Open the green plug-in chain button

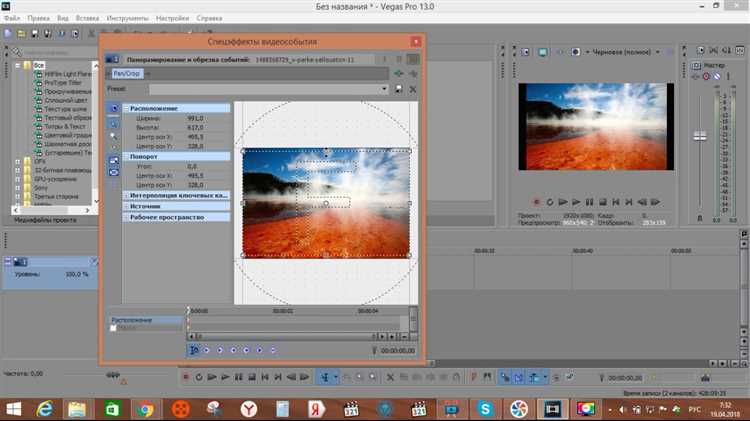(x=398, y=73)
